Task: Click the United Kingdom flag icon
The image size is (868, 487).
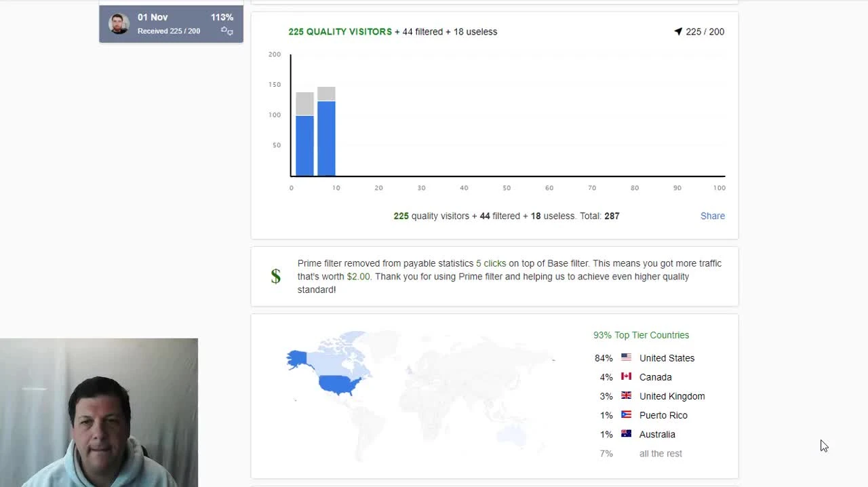Action: pyautogui.click(x=626, y=395)
